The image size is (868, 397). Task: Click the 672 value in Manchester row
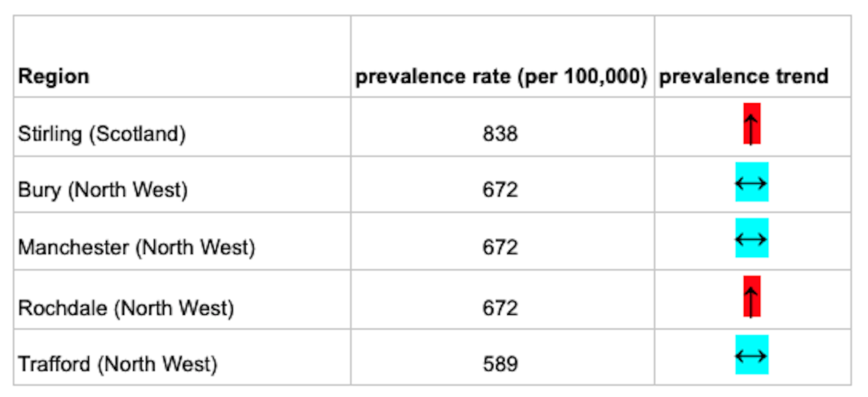[500, 247]
